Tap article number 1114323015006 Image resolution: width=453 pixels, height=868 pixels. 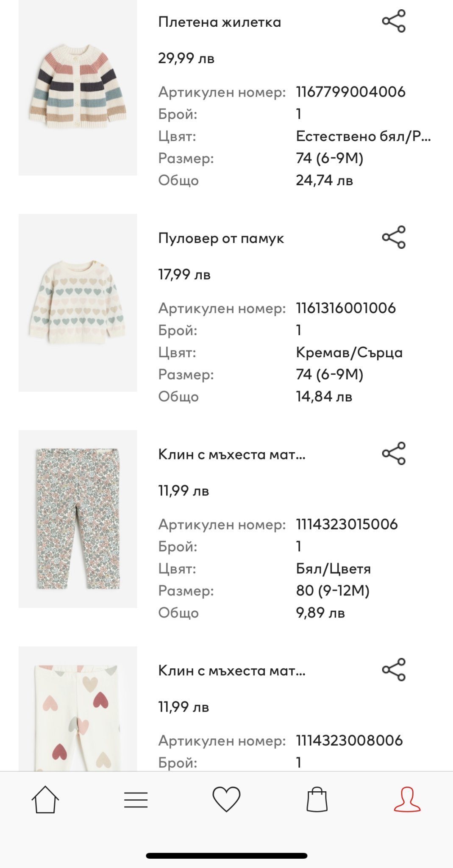click(x=347, y=524)
